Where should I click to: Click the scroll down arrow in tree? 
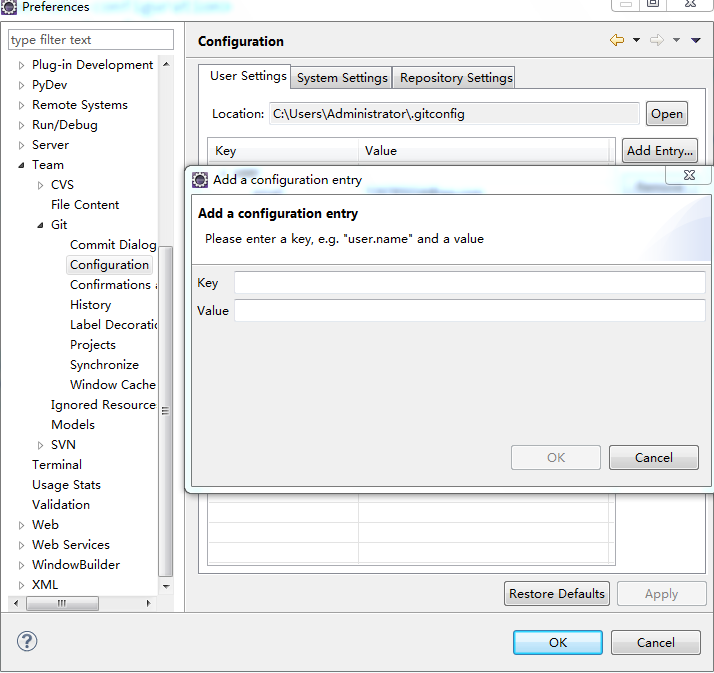[166, 586]
